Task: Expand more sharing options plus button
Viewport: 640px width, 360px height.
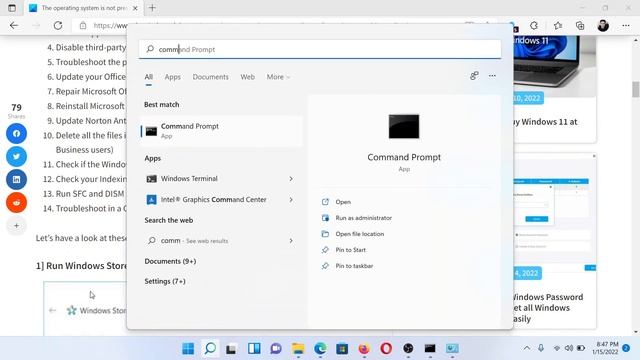Action: (x=16, y=225)
